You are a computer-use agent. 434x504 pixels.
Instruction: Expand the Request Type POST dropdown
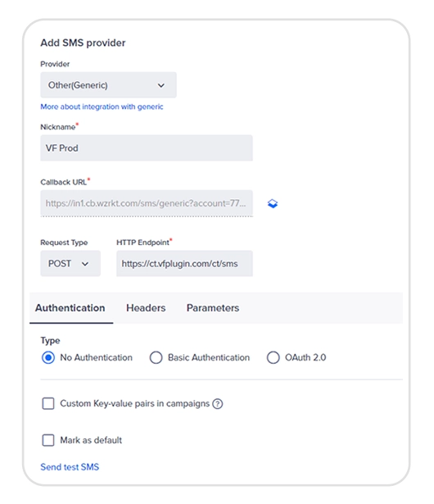(x=70, y=264)
